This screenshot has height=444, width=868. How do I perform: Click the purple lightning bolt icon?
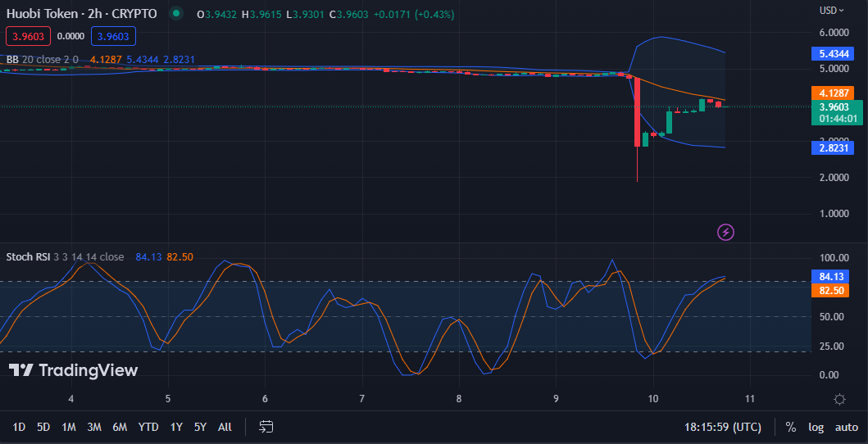coord(725,232)
